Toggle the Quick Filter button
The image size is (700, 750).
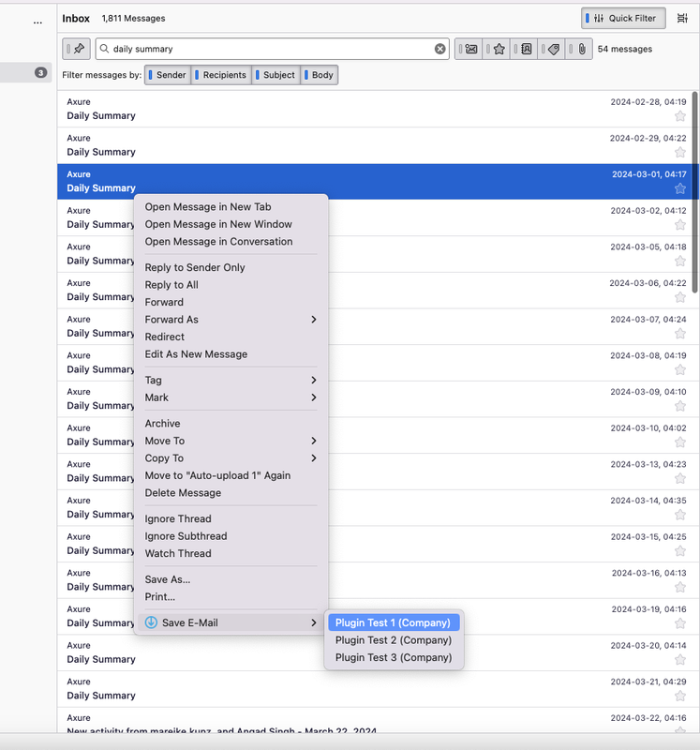click(x=623, y=18)
